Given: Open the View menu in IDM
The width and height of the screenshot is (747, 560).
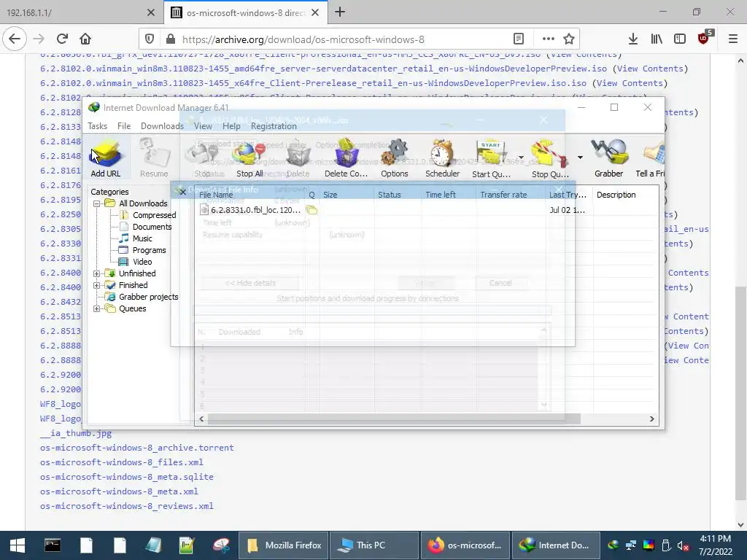Looking at the screenshot, I should click(203, 126).
